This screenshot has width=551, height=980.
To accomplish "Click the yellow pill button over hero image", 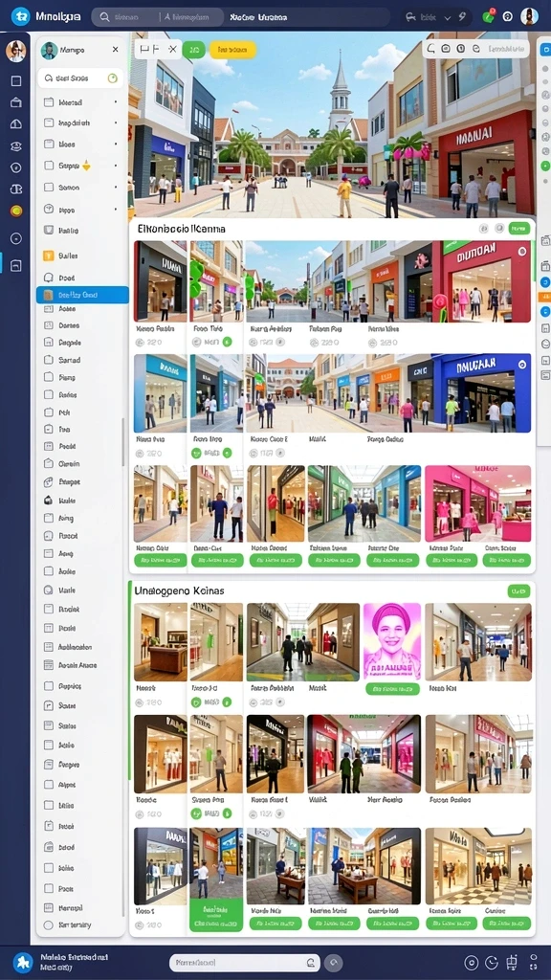I will 232,50.
